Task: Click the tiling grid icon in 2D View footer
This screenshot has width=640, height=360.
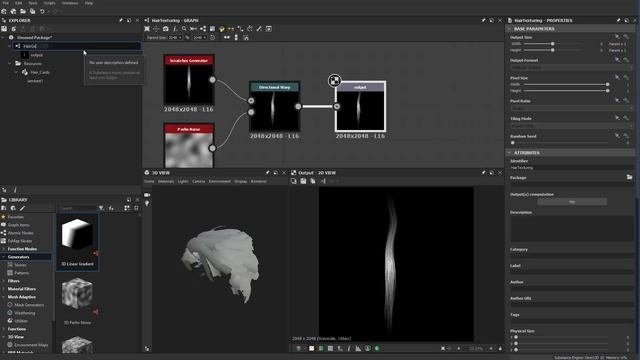Action: (330, 348)
